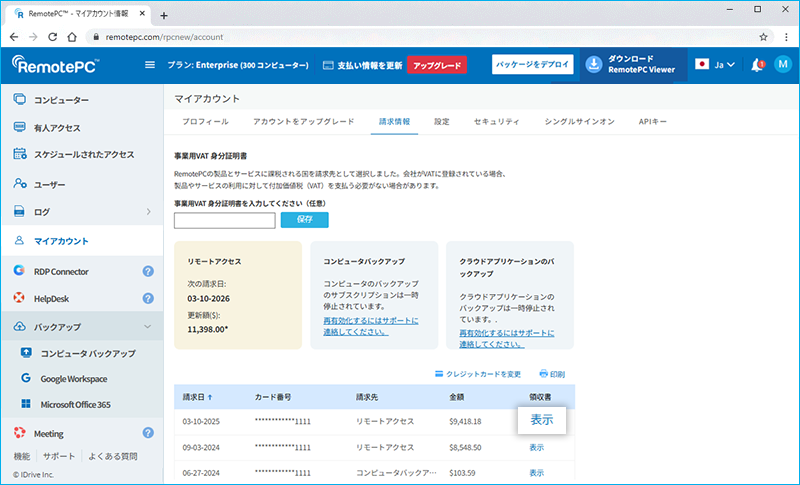Image resolution: width=800 pixels, height=485 pixels.
Task: Switch to Security (セキュリティ) tab
Action: point(496,121)
